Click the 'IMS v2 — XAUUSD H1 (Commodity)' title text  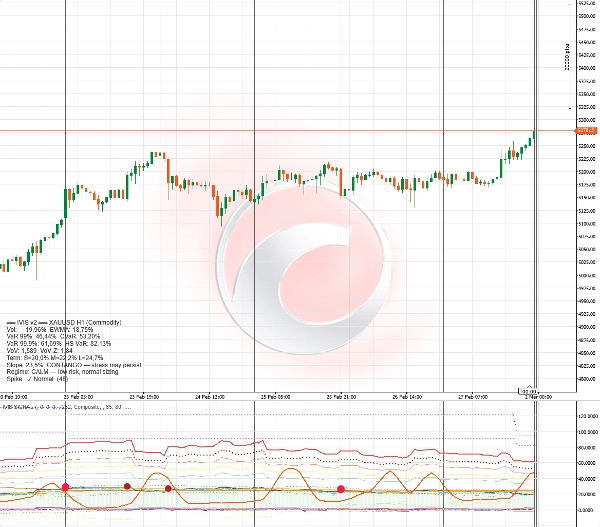(64, 322)
